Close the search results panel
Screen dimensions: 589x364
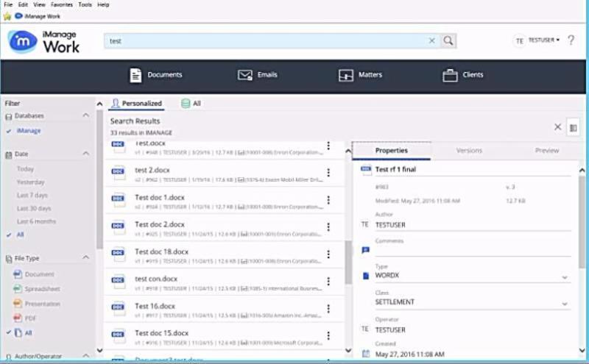click(557, 127)
